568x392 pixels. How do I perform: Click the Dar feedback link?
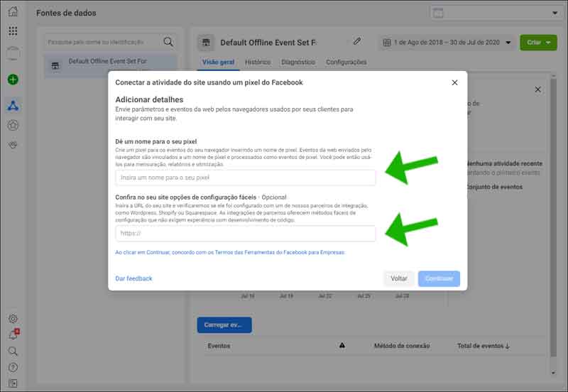[133, 278]
